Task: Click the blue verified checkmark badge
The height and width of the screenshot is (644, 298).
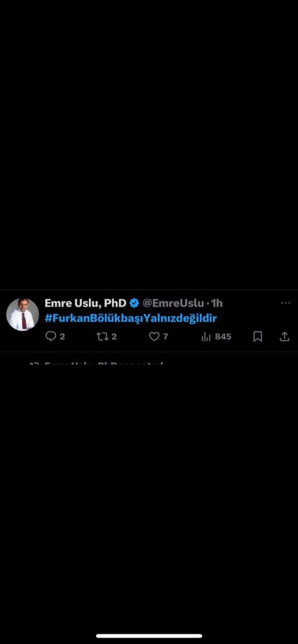Action: tap(134, 303)
